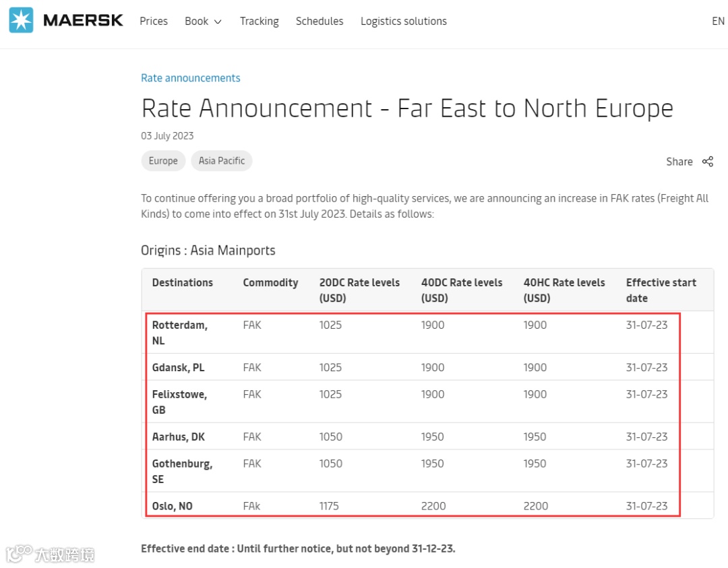Screen dimensions: 728x568
Task: Click the 03 July 2023 date
Action: (167, 136)
